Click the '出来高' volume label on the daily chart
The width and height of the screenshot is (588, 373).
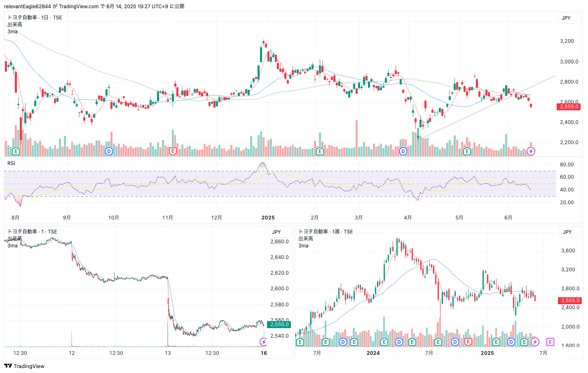click(x=15, y=24)
